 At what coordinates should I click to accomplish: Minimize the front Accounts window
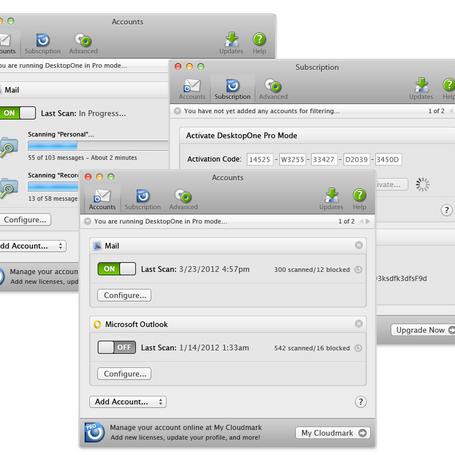pyautogui.click(x=99, y=177)
